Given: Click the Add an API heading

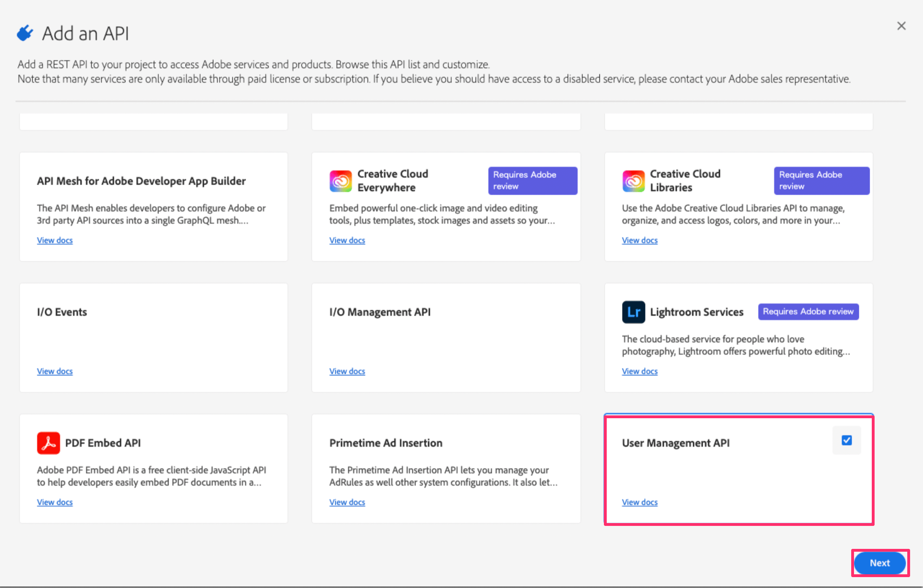Looking at the screenshot, I should pyautogui.click(x=86, y=33).
